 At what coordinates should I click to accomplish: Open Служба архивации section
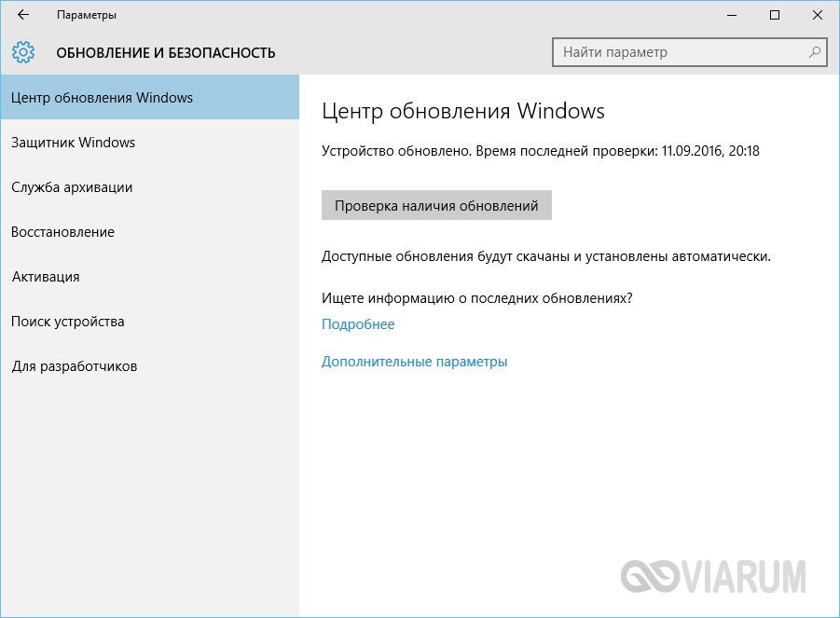149,187
